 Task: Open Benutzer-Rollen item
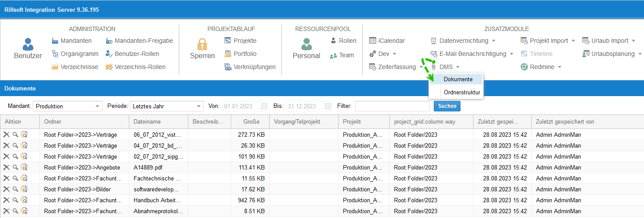pos(132,54)
